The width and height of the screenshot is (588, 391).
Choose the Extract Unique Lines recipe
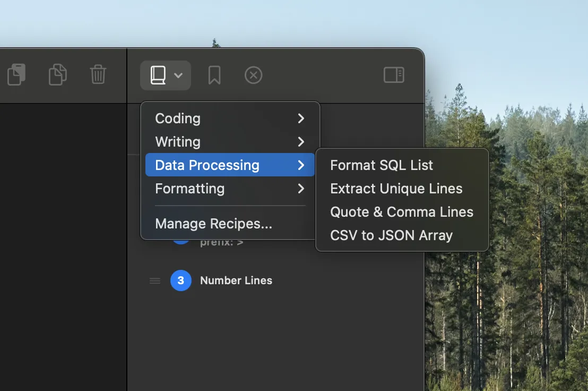coord(396,189)
